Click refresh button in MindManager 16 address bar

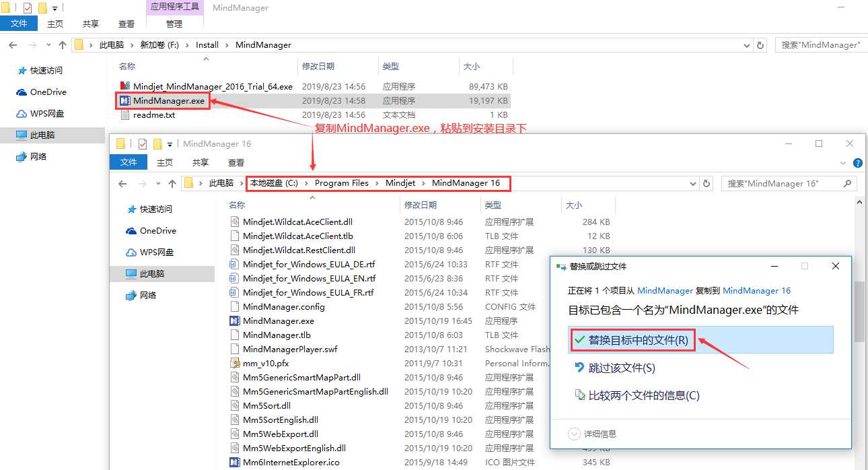[x=707, y=183]
